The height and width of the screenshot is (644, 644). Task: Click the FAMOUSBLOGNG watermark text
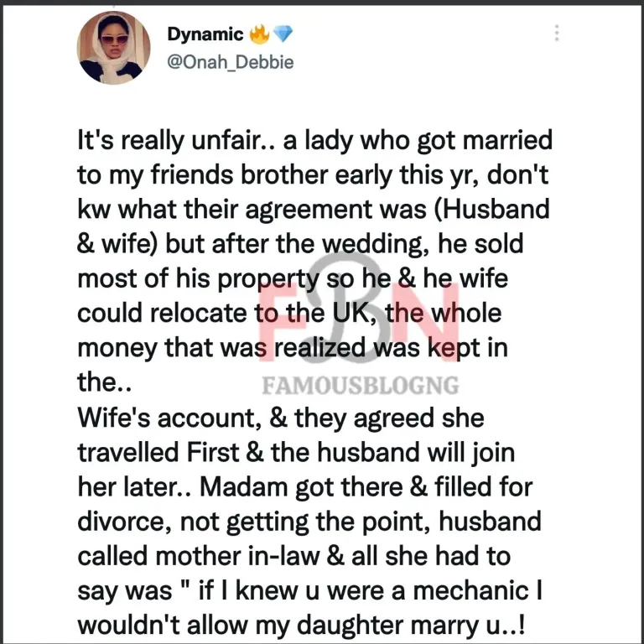tap(361, 386)
